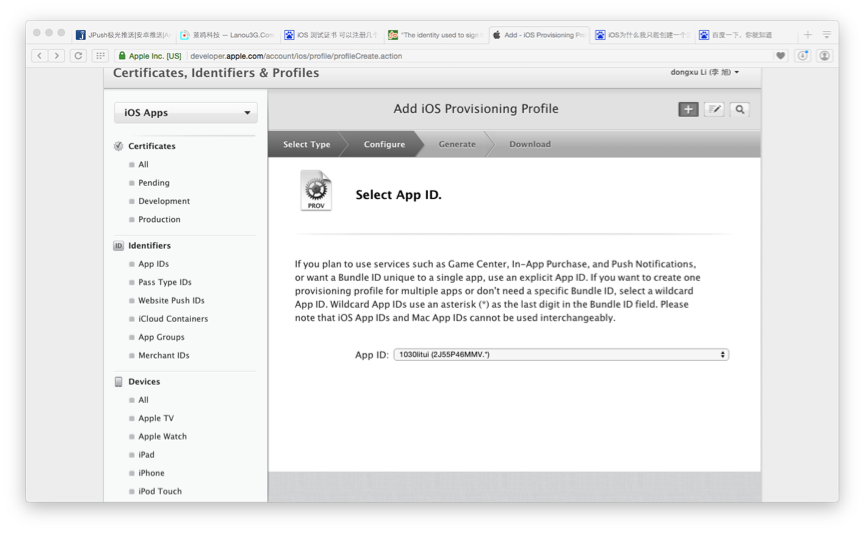Open Pass Type IDs

coord(164,282)
